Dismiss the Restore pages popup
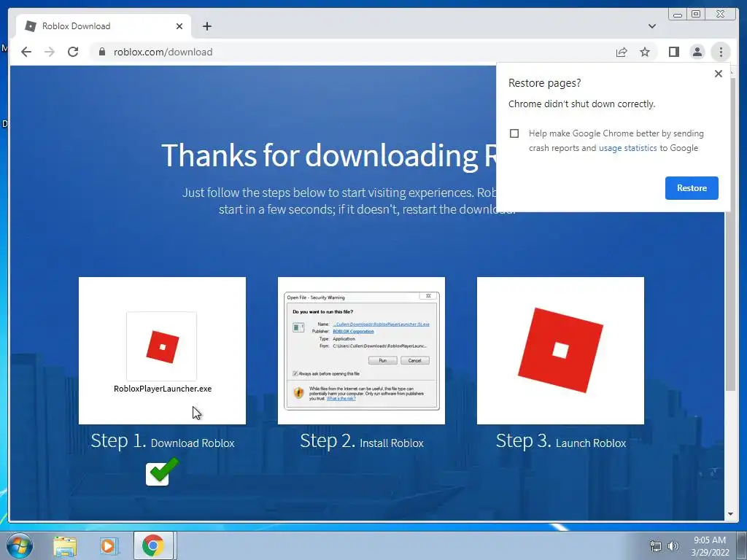Image resolution: width=747 pixels, height=560 pixels. coord(719,74)
